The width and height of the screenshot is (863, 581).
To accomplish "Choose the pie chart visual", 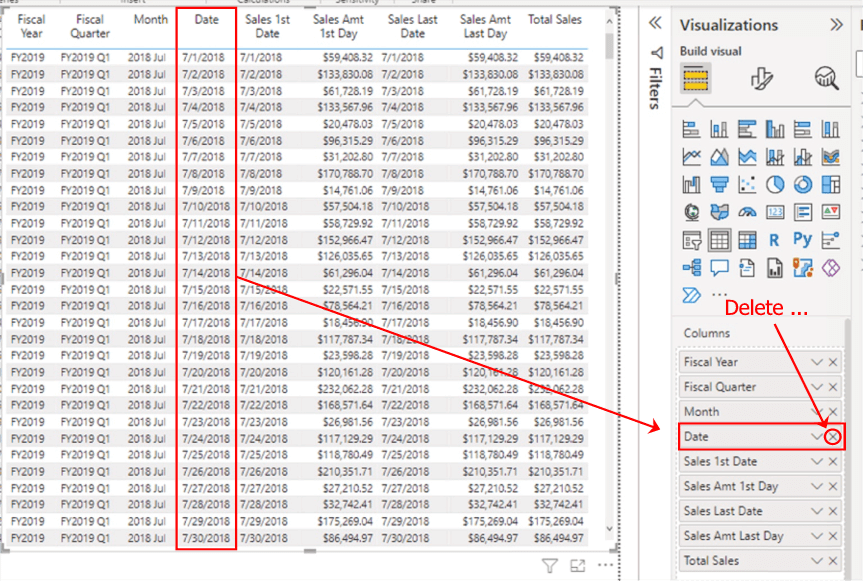I will coord(775,185).
